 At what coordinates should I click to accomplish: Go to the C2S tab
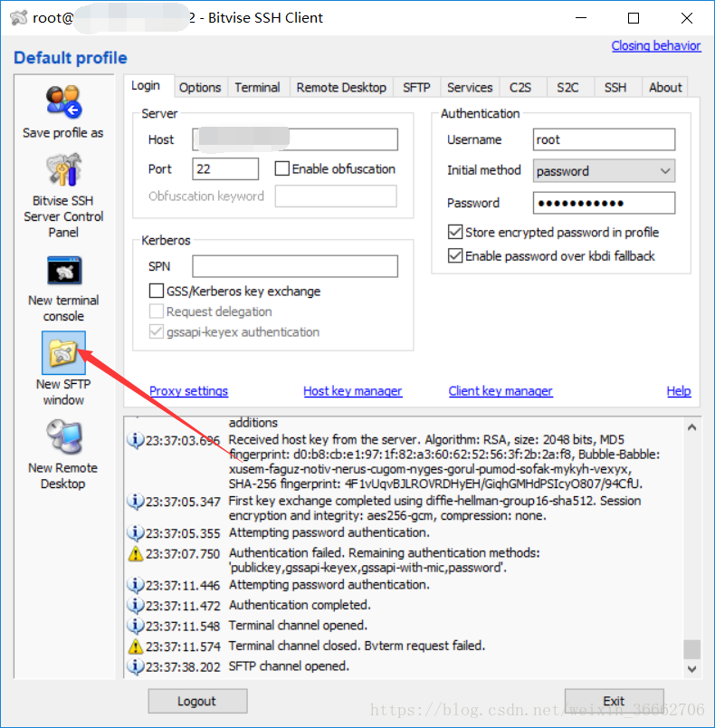pos(520,87)
